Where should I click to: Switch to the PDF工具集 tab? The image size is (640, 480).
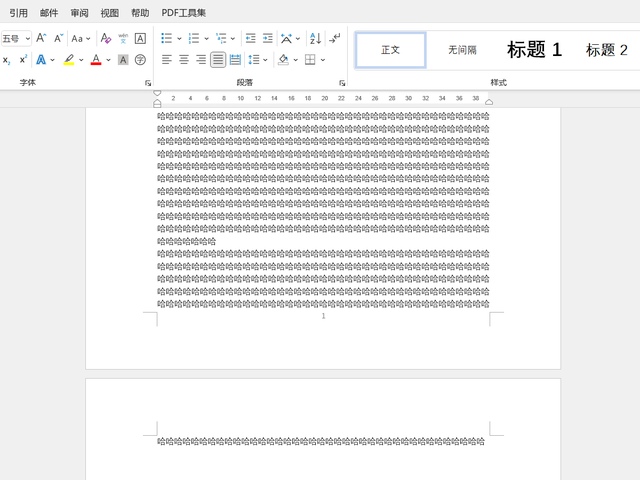[184, 13]
